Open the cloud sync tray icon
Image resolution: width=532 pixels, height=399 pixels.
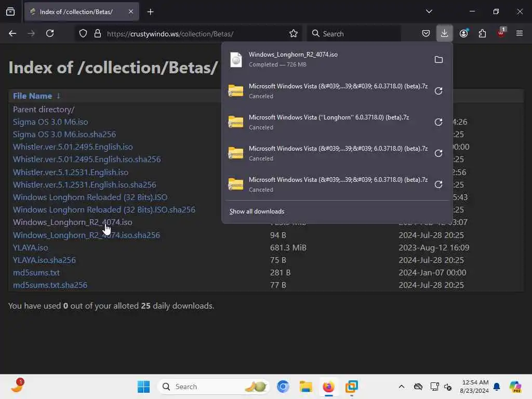[418, 387]
